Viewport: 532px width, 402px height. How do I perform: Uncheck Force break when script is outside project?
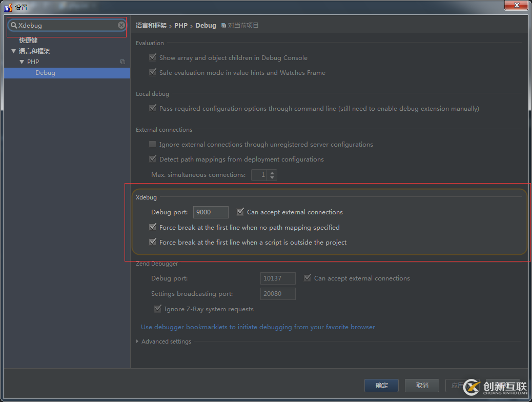[x=152, y=242]
